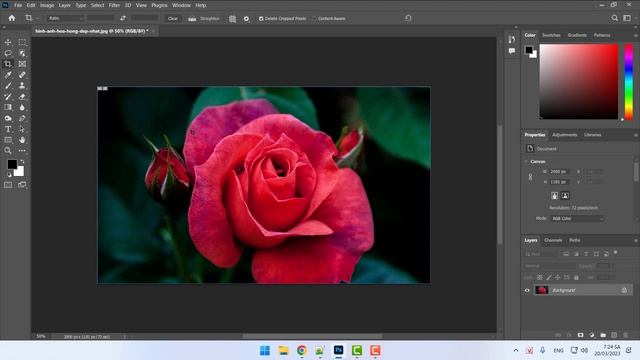Go to the Home screen icon
The height and width of the screenshot is (360, 640).
click(12, 18)
